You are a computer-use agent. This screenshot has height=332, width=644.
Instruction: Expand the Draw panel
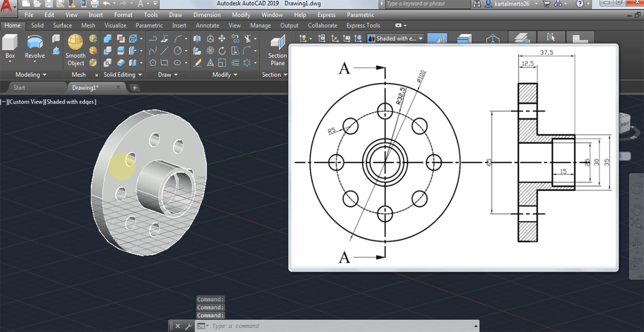pos(167,75)
